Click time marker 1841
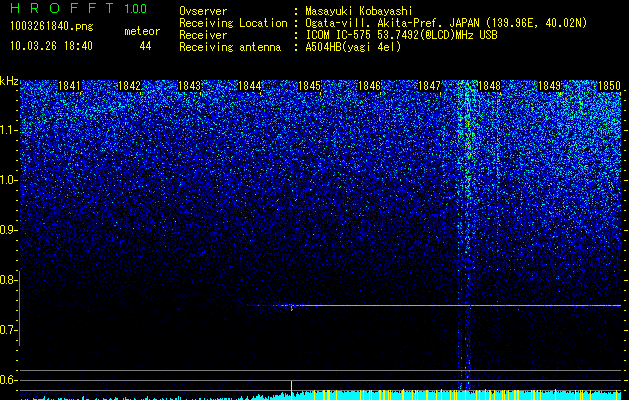This screenshot has width=629, height=400. pos(69,86)
